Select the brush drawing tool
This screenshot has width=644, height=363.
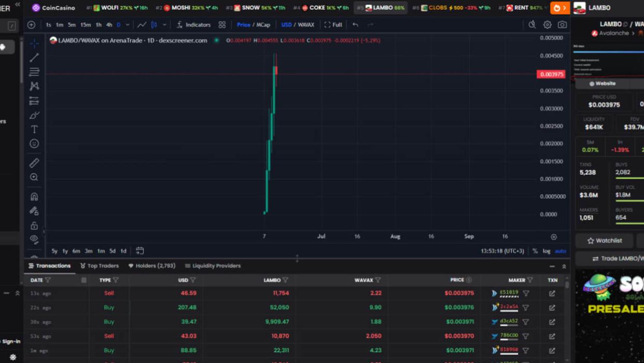pos(34,115)
